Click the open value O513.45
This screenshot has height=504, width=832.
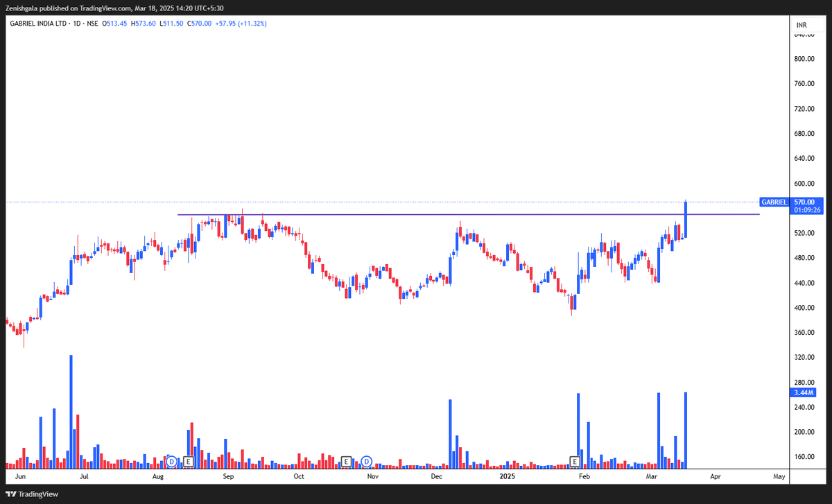coord(114,24)
